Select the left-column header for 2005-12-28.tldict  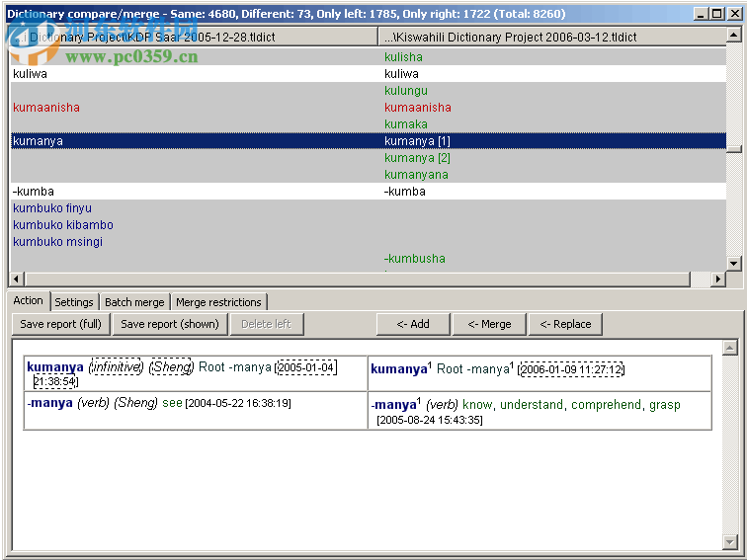[x=194, y=37]
